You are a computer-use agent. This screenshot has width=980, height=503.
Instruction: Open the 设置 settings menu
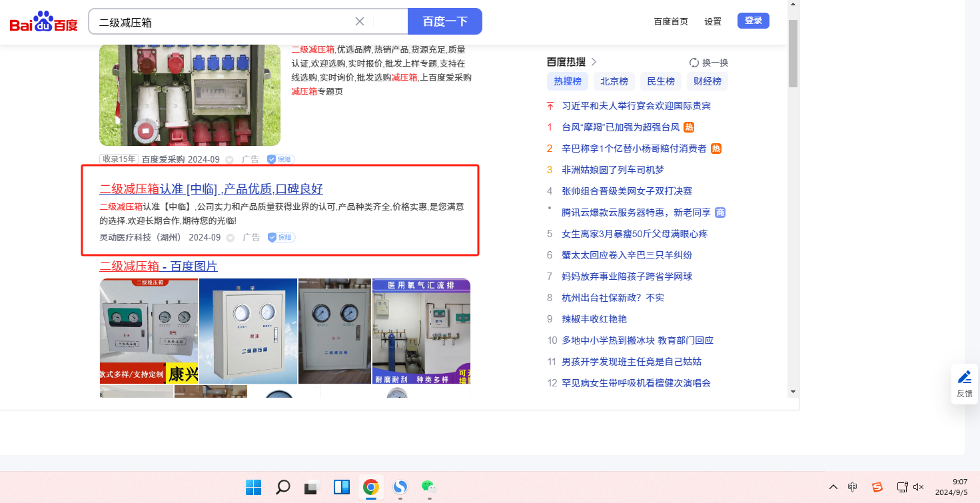click(713, 21)
